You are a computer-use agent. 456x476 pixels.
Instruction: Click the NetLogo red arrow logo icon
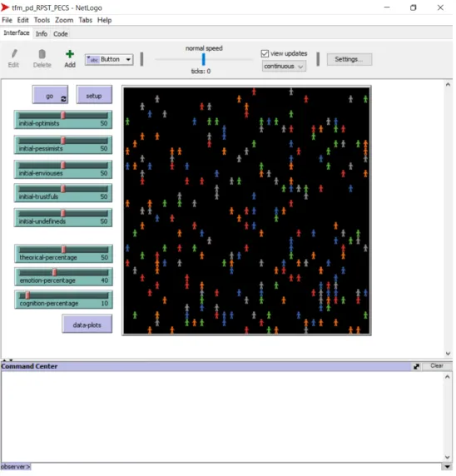coord(5,7)
